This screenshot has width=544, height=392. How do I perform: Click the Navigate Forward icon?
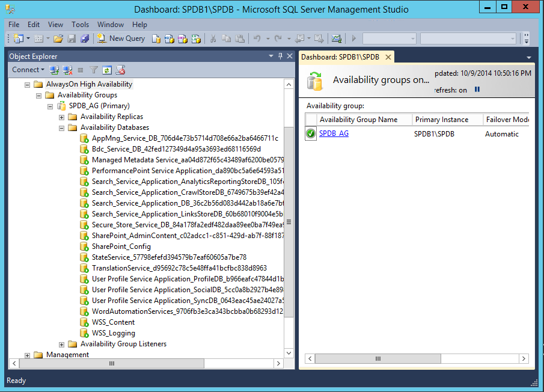point(319,38)
